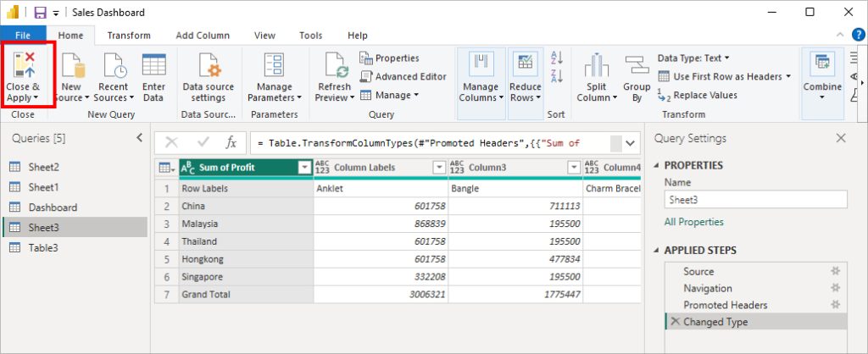Click the Reduce Rows icon
The height and width of the screenshot is (354, 868).
pyautogui.click(x=525, y=64)
